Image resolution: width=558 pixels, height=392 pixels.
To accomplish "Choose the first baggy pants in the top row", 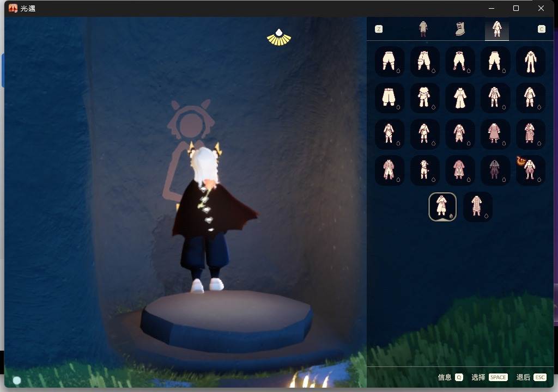I will 389,61.
